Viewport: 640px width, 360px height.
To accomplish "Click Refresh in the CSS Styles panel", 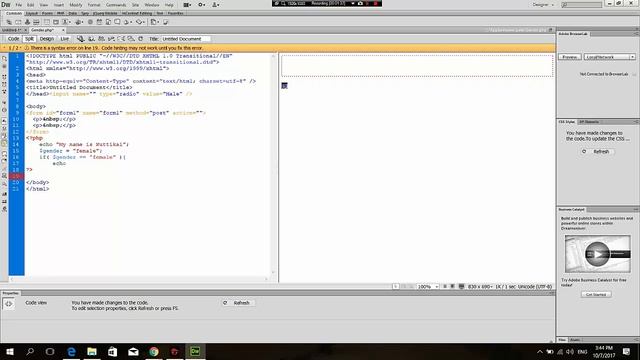I will (597, 151).
